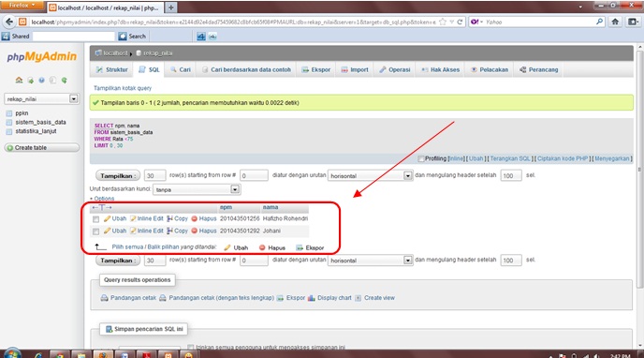Click the phpMyAdmin home icon in sidebar
Viewport: 644px width, 358px height.
tap(19, 81)
